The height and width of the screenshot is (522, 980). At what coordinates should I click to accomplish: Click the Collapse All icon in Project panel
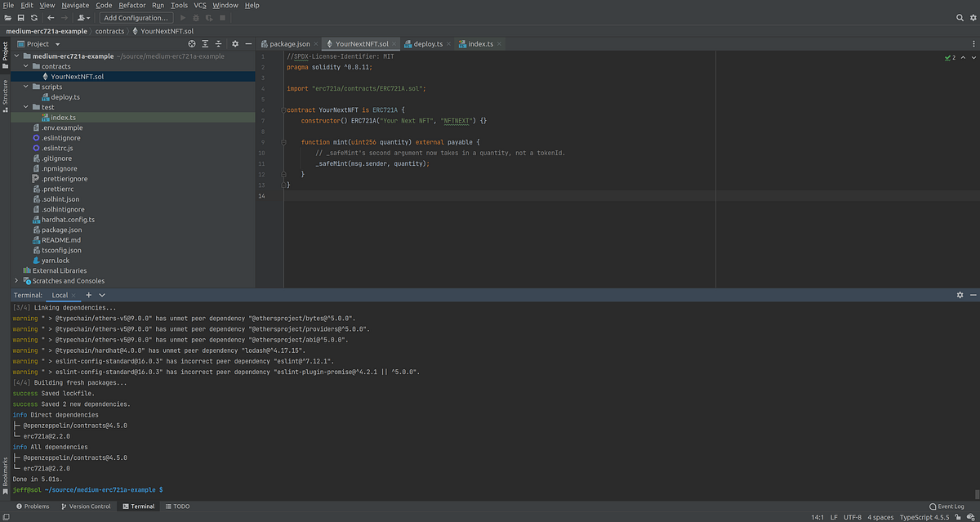(x=220, y=44)
